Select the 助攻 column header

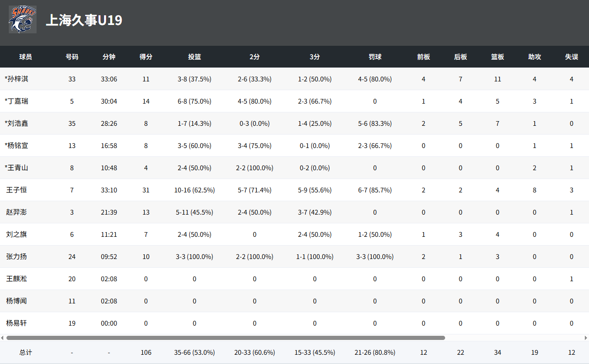point(534,57)
